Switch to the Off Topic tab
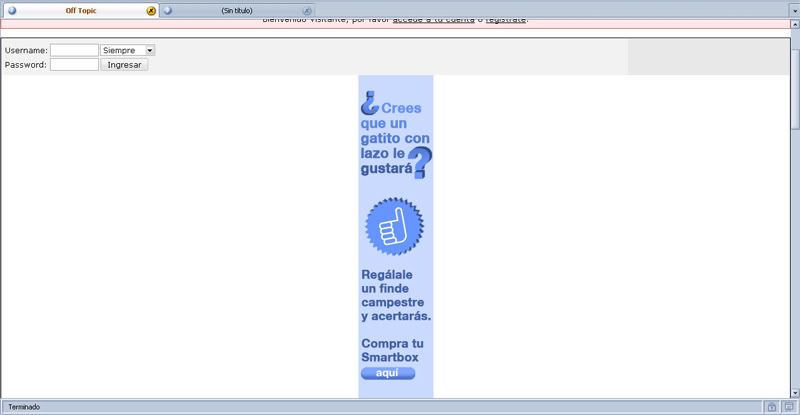The image size is (800, 415). tap(80, 10)
